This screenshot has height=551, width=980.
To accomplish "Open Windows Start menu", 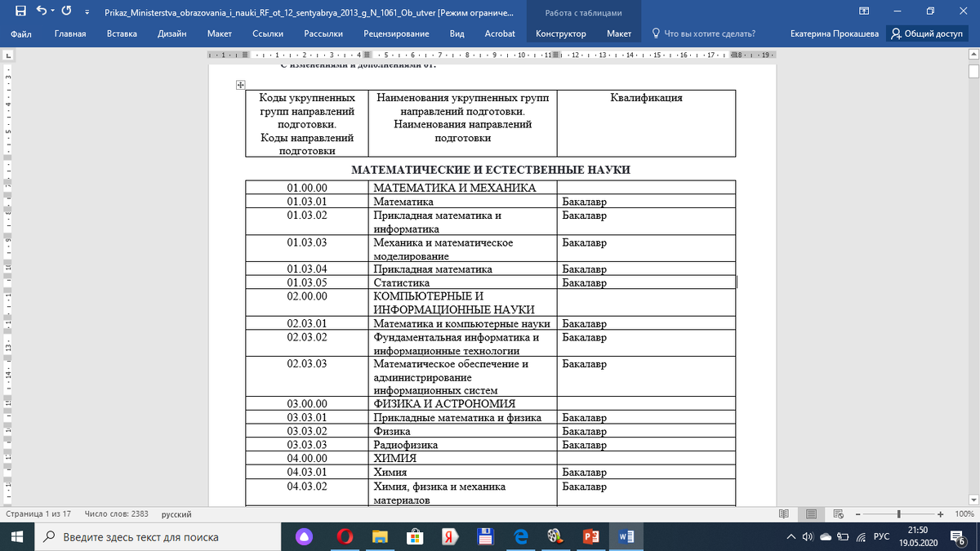I will [17, 536].
